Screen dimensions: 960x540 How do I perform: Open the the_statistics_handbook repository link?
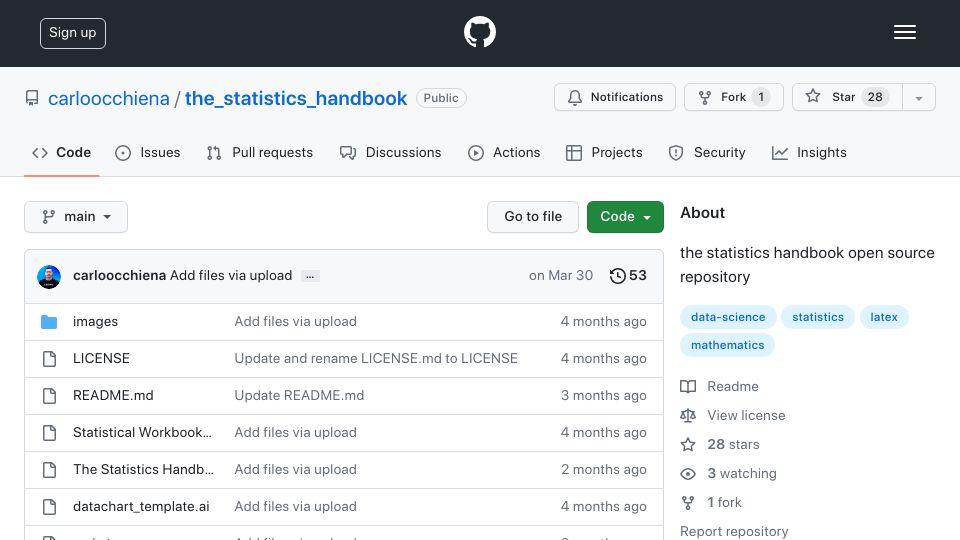pyautogui.click(x=296, y=99)
